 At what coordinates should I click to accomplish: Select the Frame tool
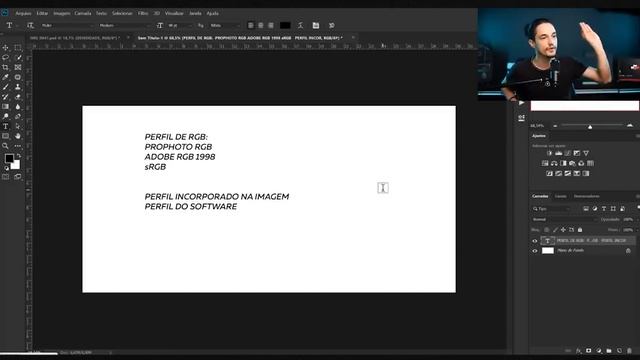pyautogui.click(x=18, y=67)
